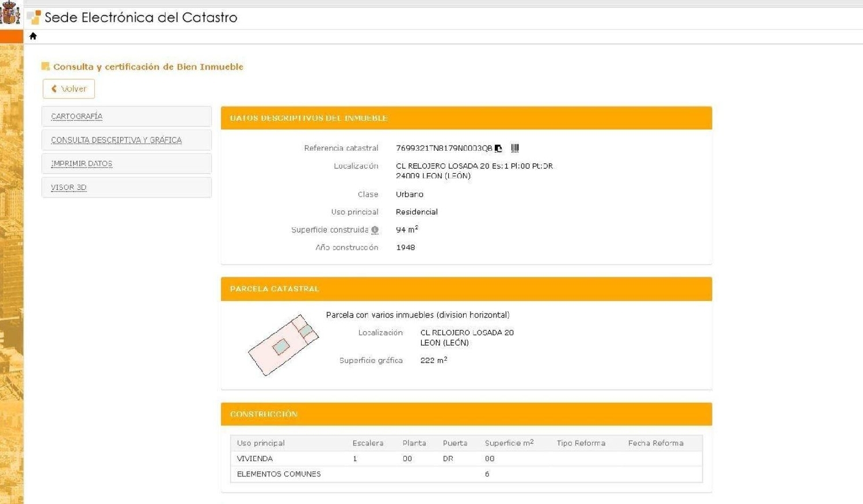Select the VIVIENDA row in the construction table
The height and width of the screenshot is (504, 863).
255,459
